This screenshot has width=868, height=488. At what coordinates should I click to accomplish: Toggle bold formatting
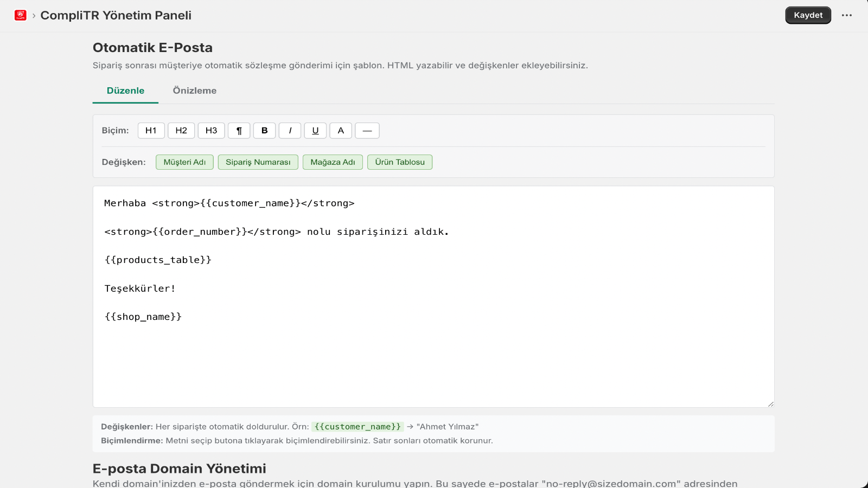[264, 130]
